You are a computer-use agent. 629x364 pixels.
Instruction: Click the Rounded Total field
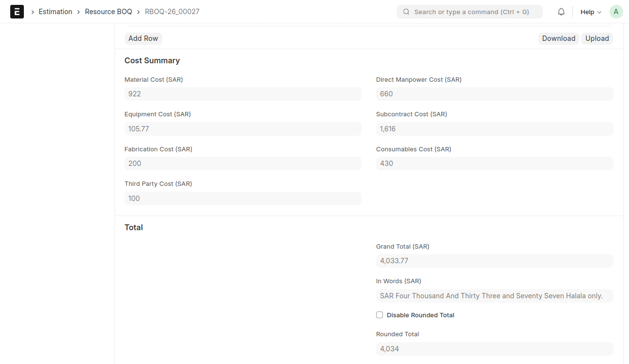(x=494, y=349)
